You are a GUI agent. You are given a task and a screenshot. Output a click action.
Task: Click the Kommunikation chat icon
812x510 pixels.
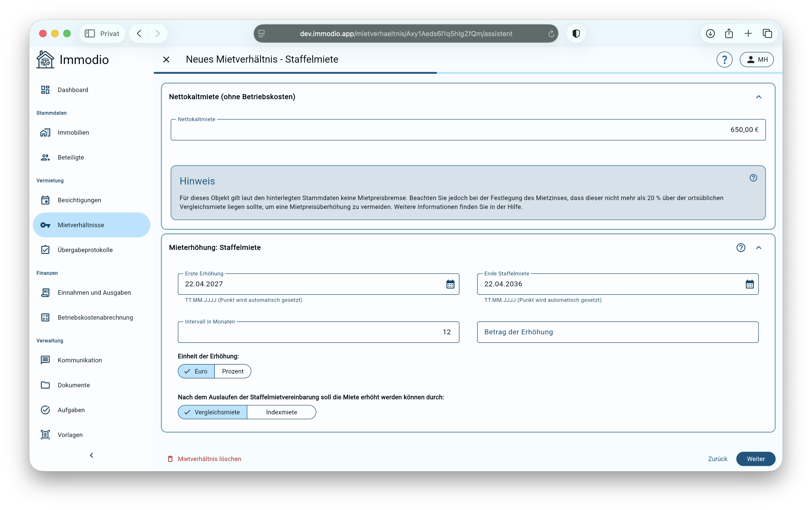(x=45, y=360)
